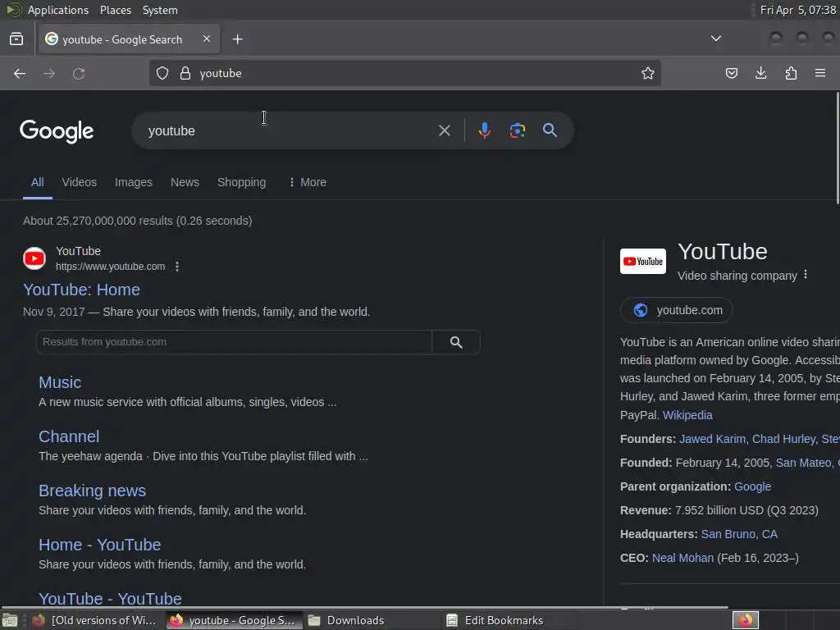The width and height of the screenshot is (840, 630).
Task: Click the Results from youtube.com search field
Action: pyautogui.click(x=234, y=342)
